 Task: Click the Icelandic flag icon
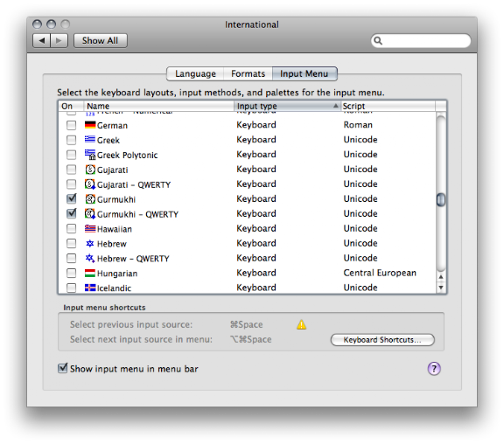pos(90,288)
